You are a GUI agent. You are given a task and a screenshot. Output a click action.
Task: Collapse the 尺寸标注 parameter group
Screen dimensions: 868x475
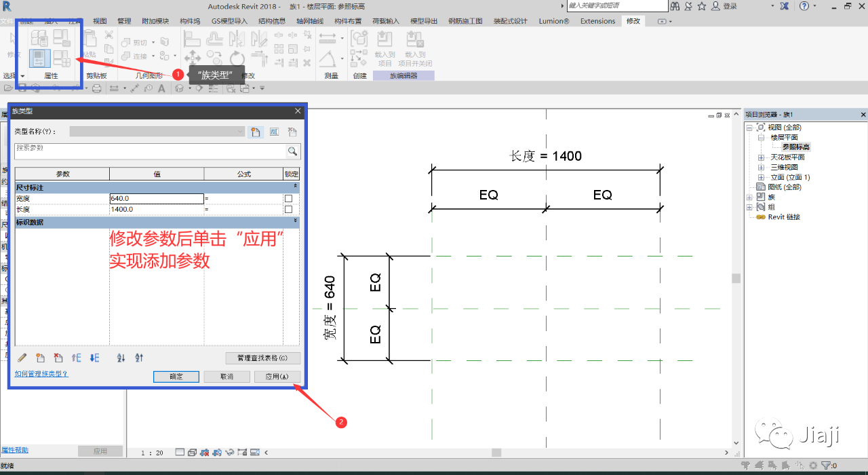(x=295, y=187)
